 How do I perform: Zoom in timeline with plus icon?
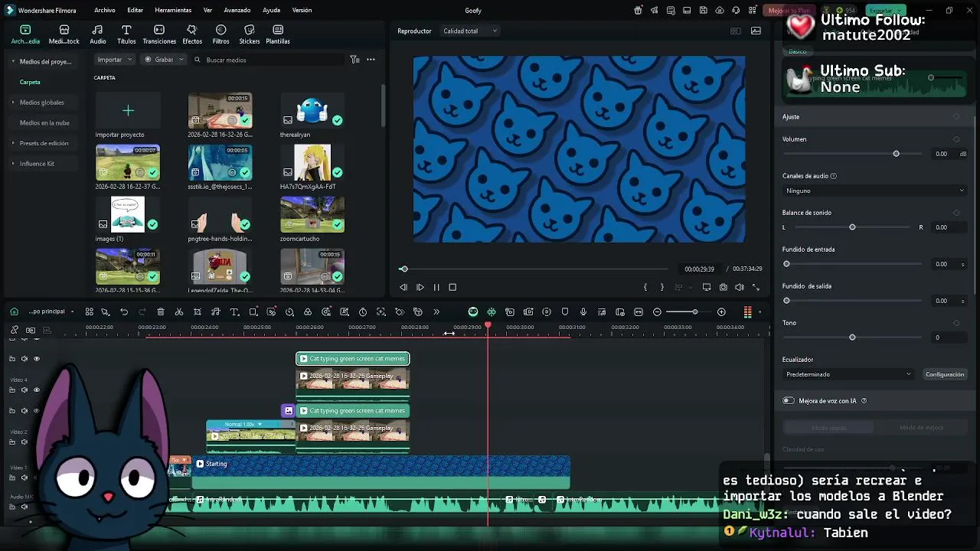coord(721,311)
